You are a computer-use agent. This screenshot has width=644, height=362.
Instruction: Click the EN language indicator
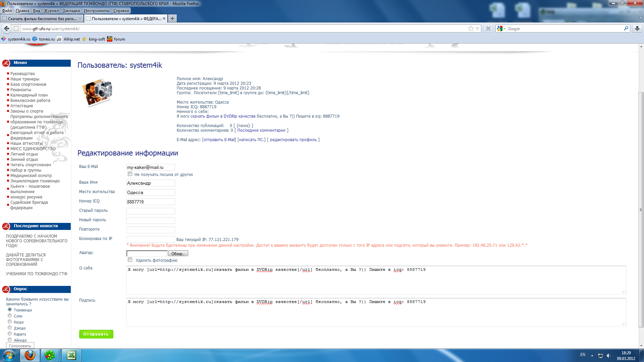pos(583,355)
